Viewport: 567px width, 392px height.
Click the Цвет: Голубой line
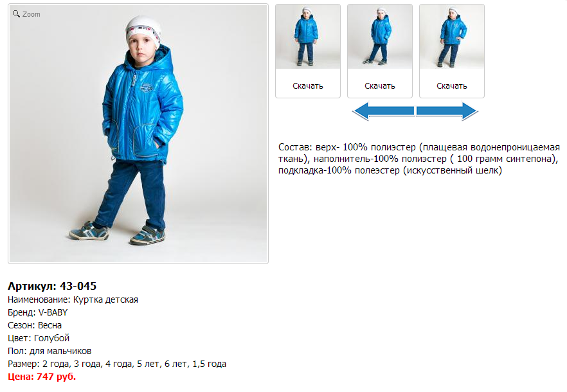pos(39,338)
